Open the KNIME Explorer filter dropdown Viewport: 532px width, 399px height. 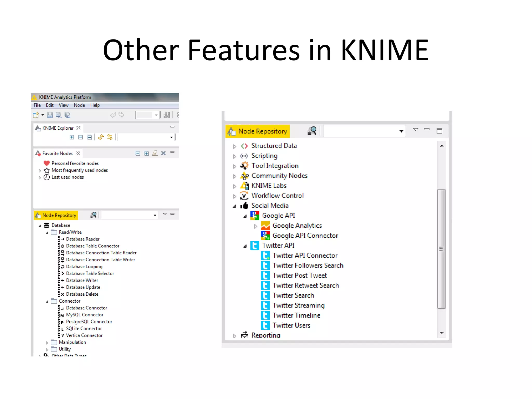pos(171,137)
